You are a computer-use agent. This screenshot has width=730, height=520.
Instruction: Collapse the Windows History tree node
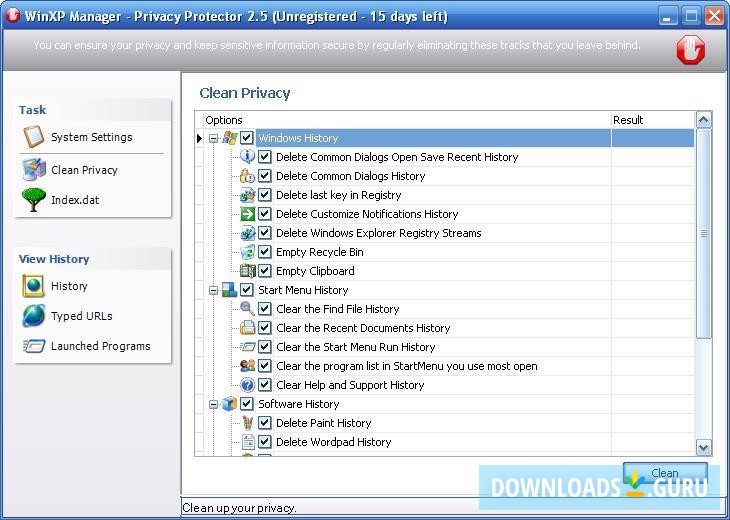coord(213,138)
